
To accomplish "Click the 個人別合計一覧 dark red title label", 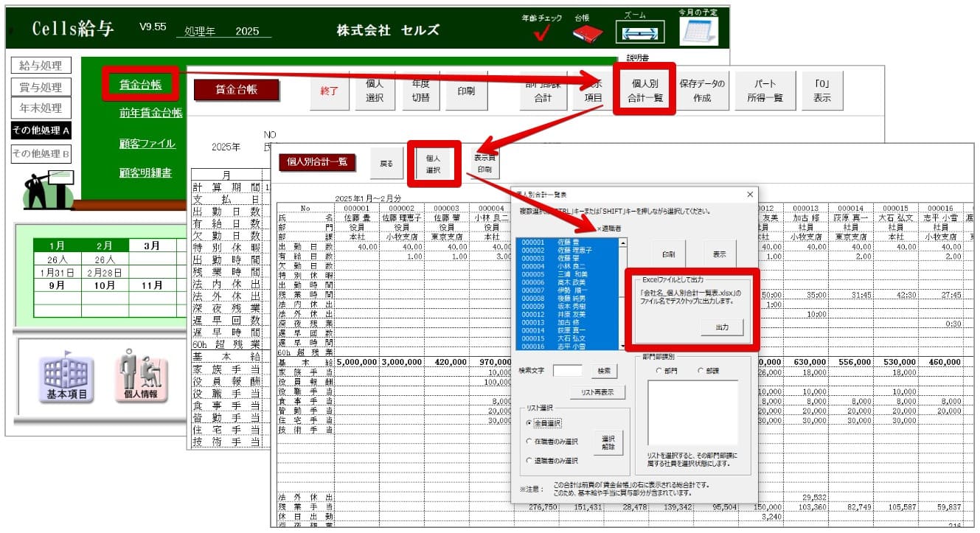I will 316,162.
